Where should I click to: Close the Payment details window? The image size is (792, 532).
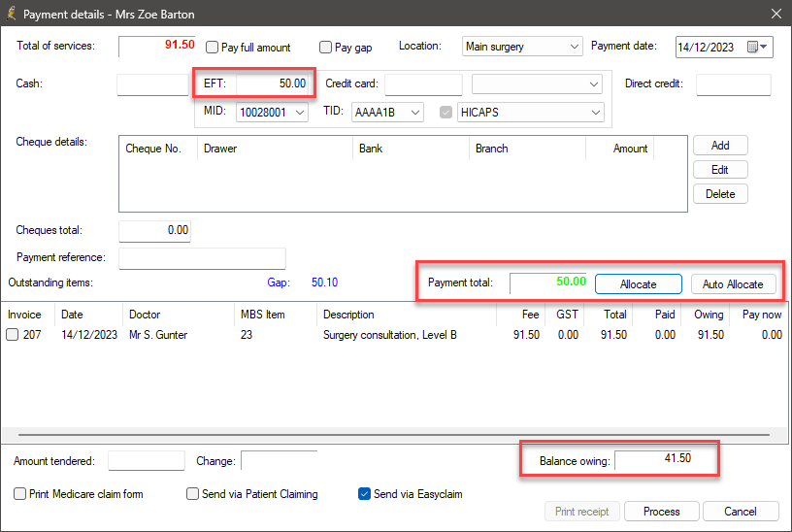point(776,14)
